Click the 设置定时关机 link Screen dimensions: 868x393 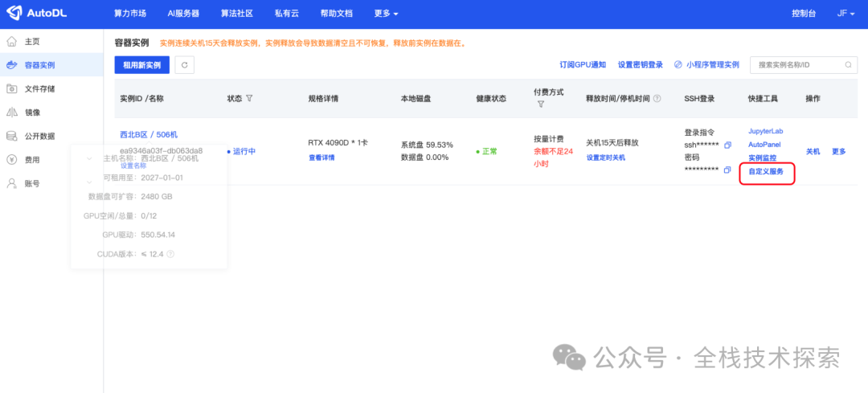[x=606, y=158]
